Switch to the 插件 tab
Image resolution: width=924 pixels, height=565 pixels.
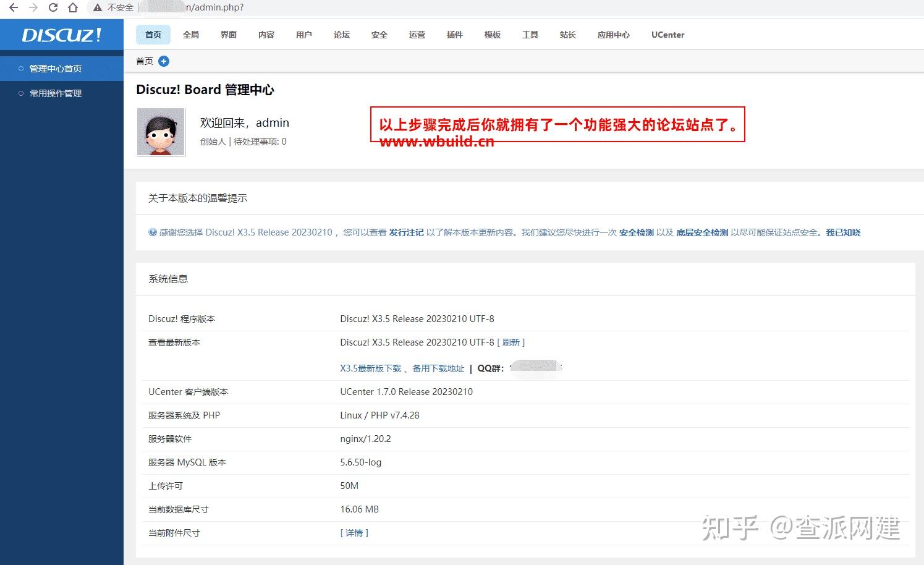pos(454,35)
